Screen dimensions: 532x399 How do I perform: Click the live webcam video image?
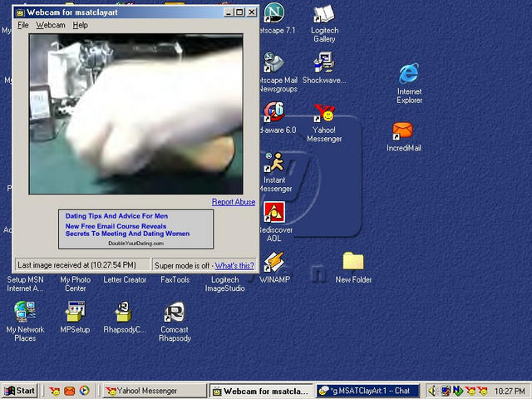pos(135,114)
